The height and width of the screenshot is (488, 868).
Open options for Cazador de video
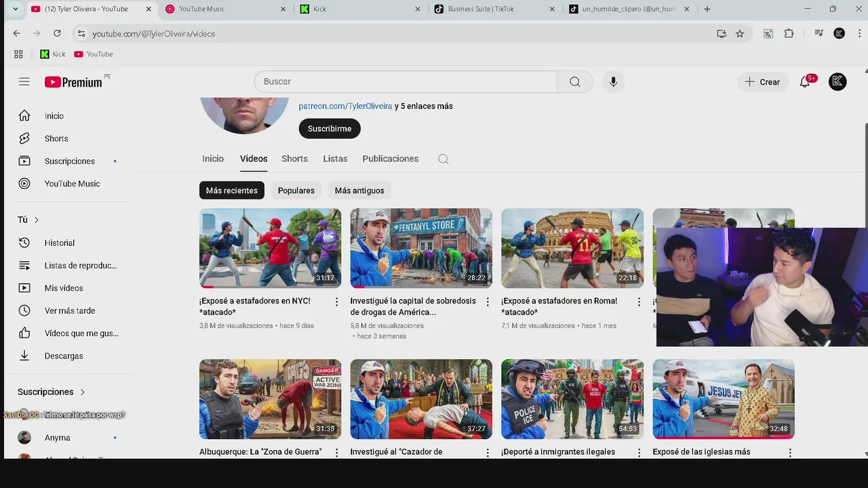[487, 453]
